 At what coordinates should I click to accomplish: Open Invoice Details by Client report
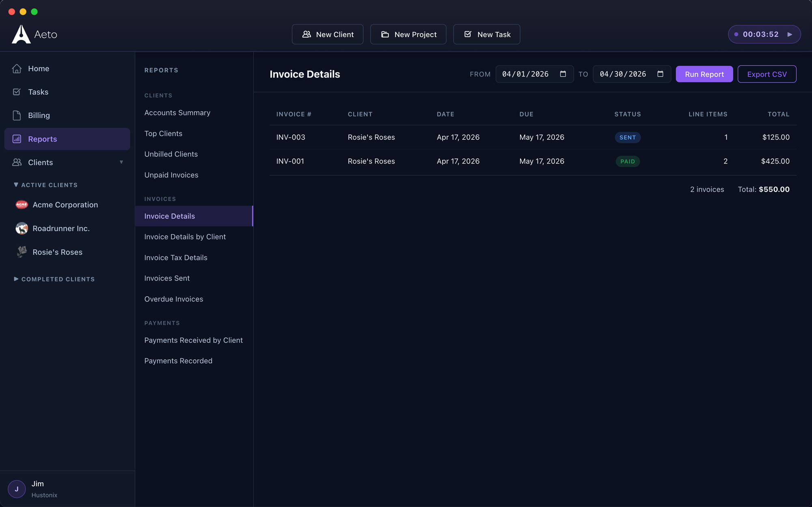point(194,237)
